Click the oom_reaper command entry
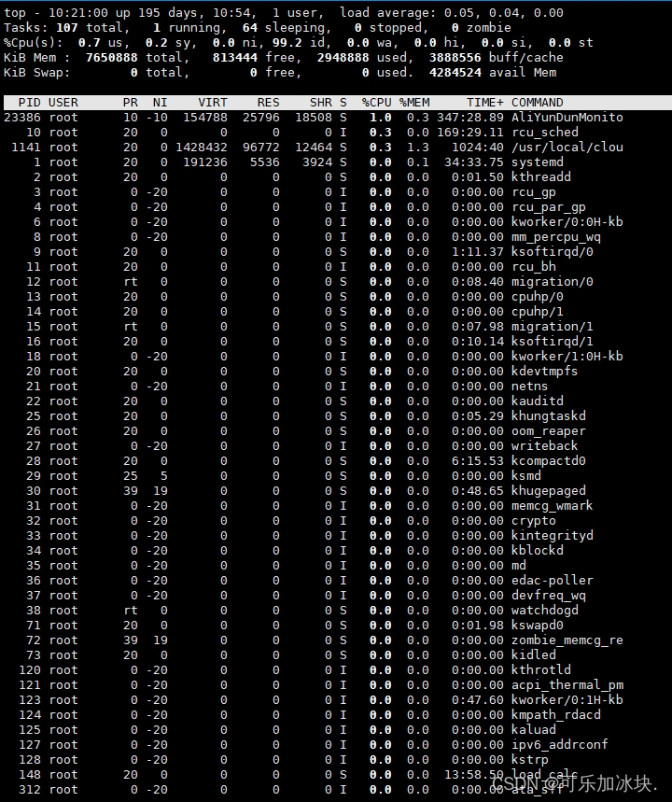The height and width of the screenshot is (802, 672). coord(549,430)
